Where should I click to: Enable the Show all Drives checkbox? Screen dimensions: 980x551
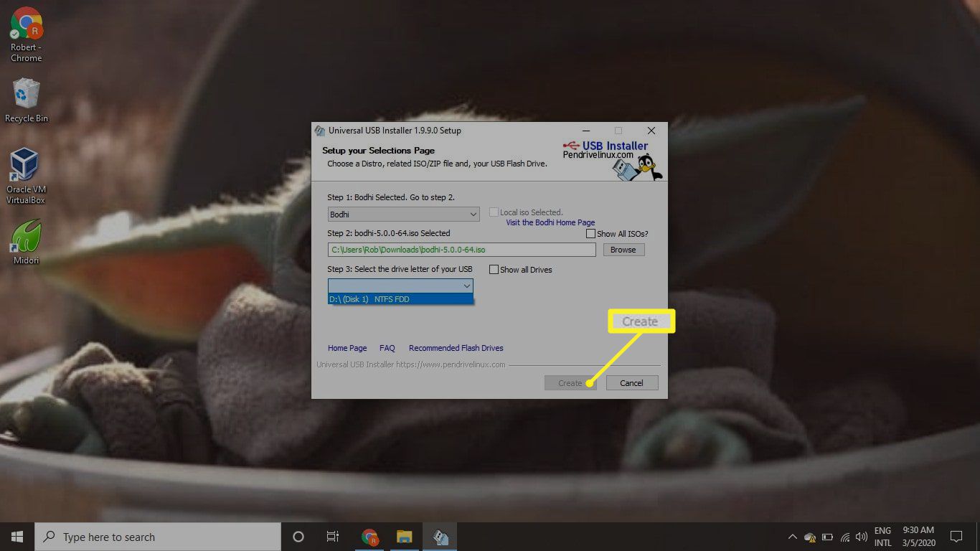tap(494, 270)
